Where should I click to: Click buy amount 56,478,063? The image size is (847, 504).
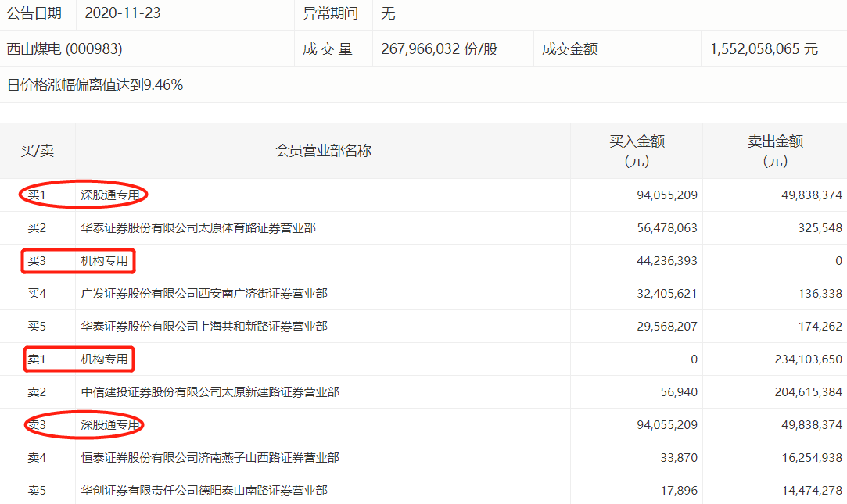pyautogui.click(x=667, y=227)
